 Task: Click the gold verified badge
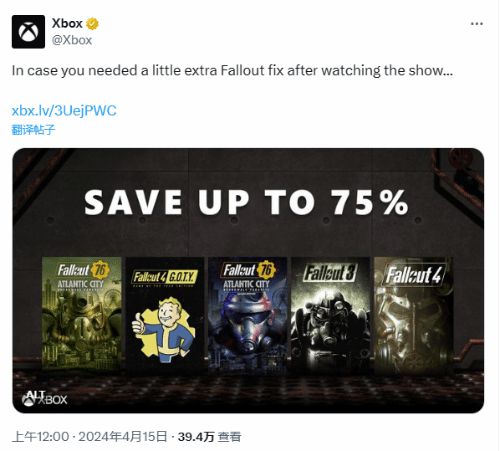coord(92,24)
